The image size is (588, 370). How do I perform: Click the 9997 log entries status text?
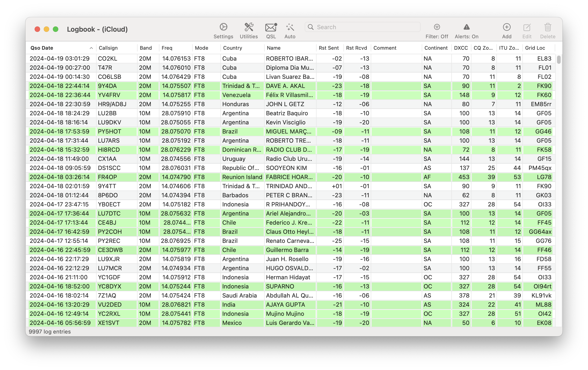point(50,332)
